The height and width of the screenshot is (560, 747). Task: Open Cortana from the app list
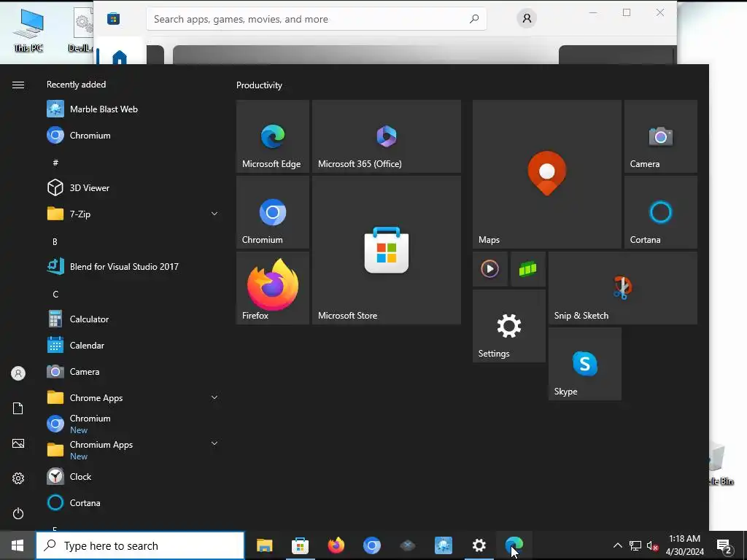point(133,502)
